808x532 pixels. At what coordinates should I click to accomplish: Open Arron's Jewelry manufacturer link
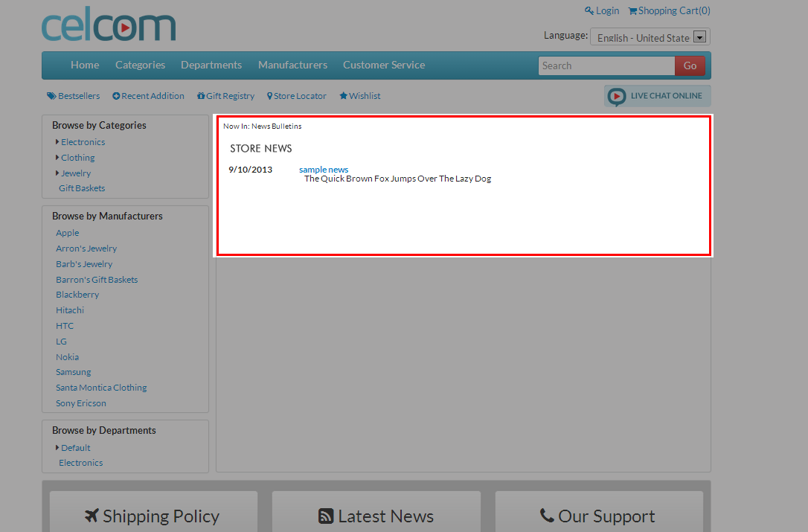pyautogui.click(x=86, y=249)
